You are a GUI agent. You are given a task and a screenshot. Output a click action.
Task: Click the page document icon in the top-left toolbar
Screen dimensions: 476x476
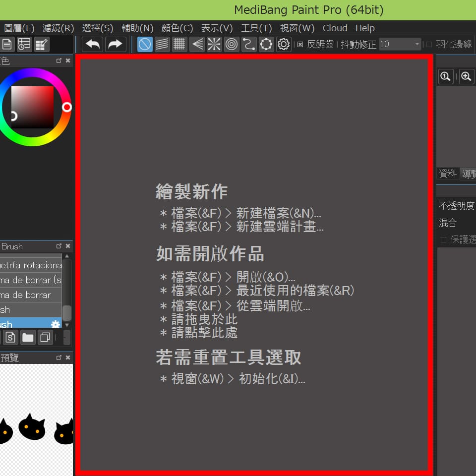[6, 44]
